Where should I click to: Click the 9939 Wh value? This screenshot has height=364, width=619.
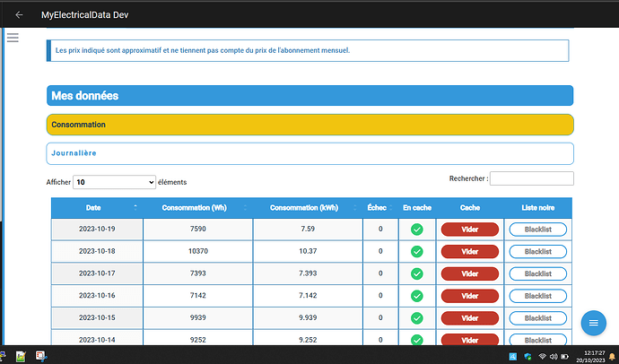(197, 317)
